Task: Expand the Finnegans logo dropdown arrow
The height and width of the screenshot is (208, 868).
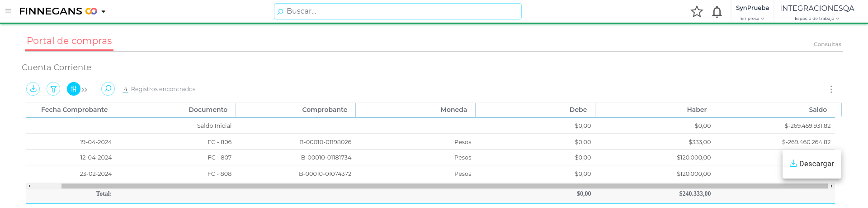Action: (104, 12)
